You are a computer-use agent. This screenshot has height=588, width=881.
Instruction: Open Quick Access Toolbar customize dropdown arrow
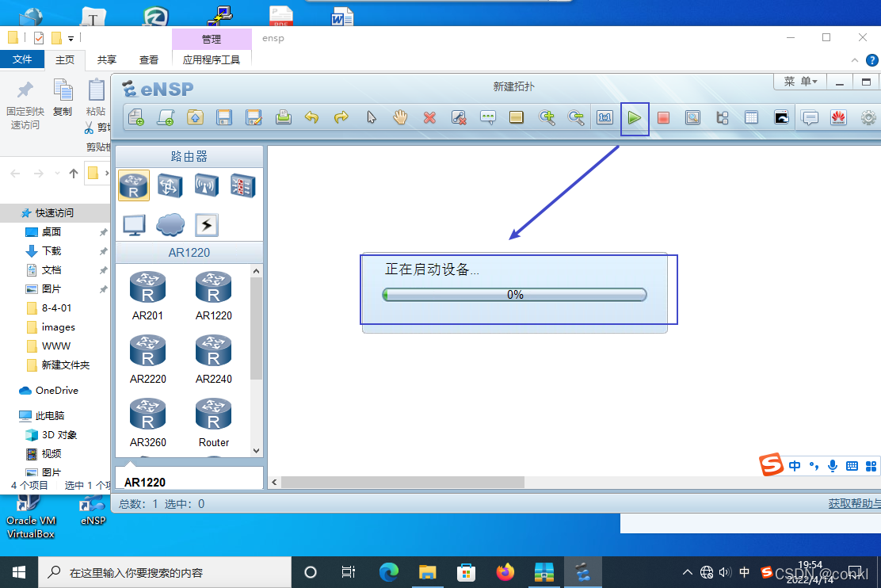(71, 39)
